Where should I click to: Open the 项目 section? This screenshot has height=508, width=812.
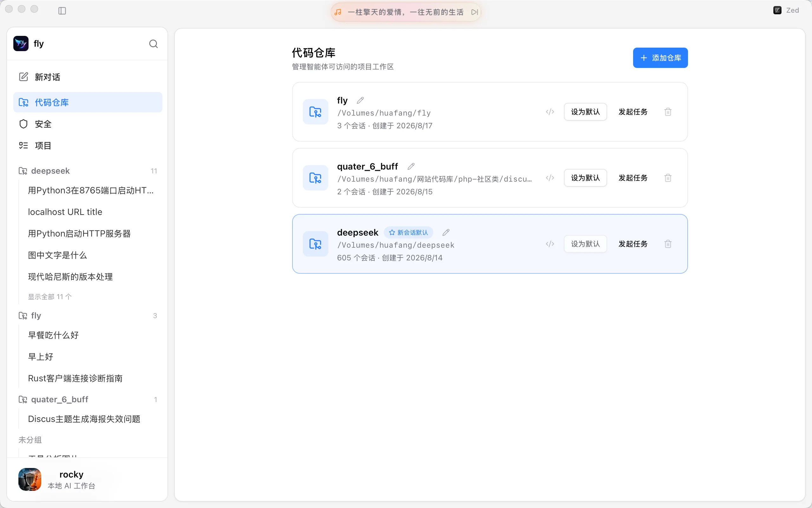coord(88,145)
